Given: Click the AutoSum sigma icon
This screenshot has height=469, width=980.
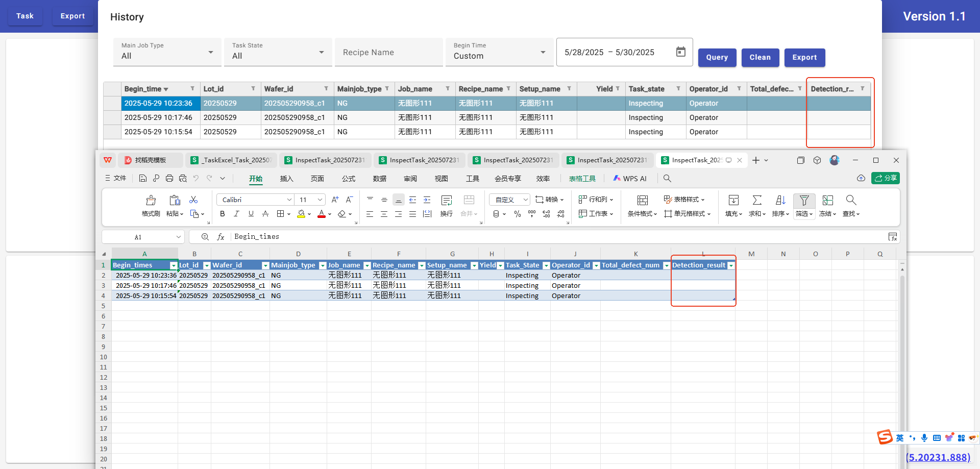Looking at the screenshot, I should pyautogui.click(x=757, y=200).
